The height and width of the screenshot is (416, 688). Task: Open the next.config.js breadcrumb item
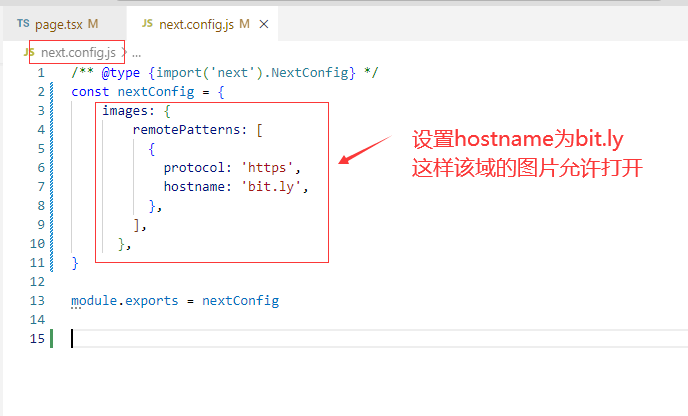[x=78, y=53]
